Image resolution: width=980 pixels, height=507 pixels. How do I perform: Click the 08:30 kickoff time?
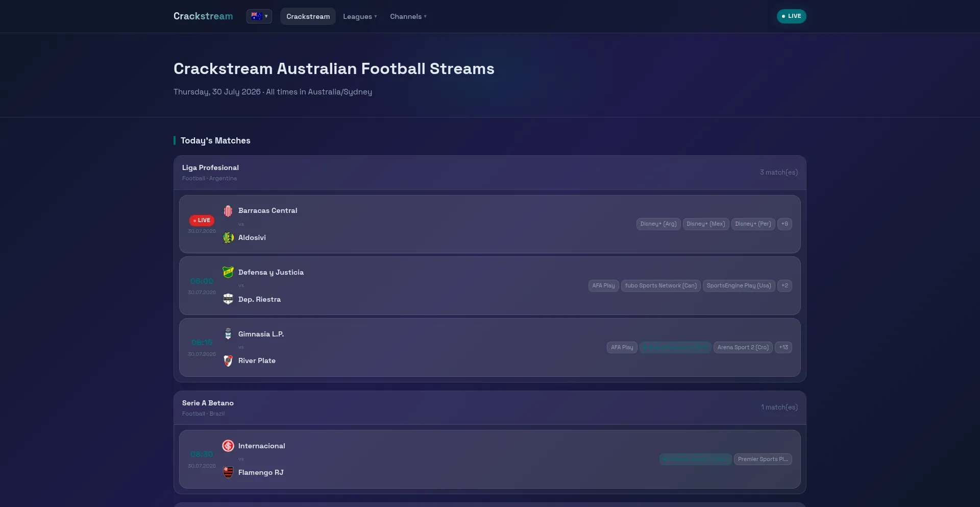[202, 454]
